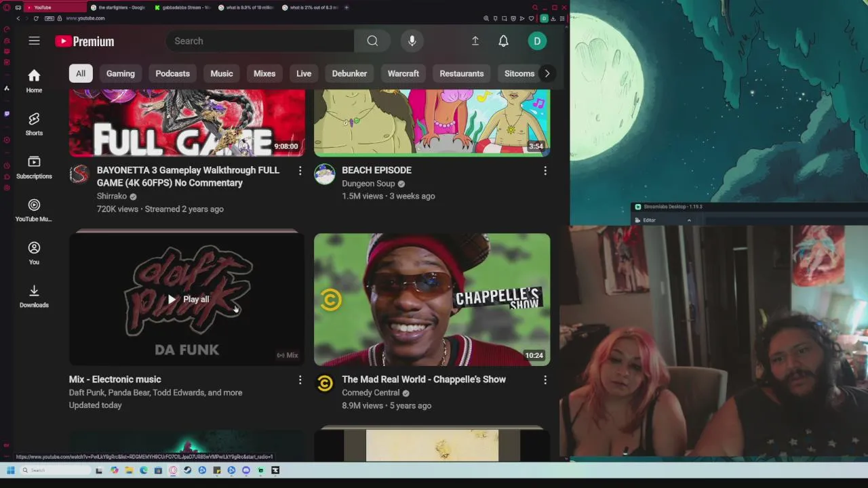The width and height of the screenshot is (868, 488).
Task: Select the Sitcoms filter chip
Action: click(x=519, y=73)
